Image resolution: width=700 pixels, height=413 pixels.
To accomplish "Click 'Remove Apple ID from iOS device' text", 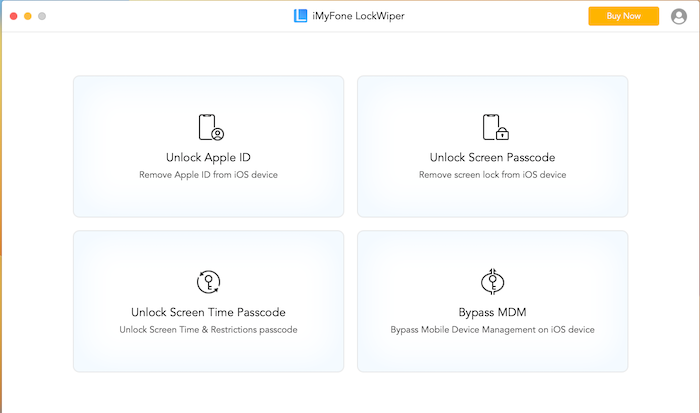I will [x=208, y=175].
